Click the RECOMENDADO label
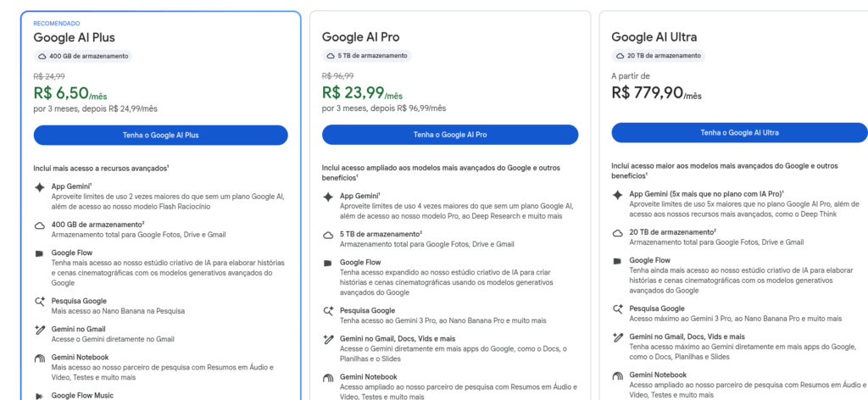 pos(57,24)
